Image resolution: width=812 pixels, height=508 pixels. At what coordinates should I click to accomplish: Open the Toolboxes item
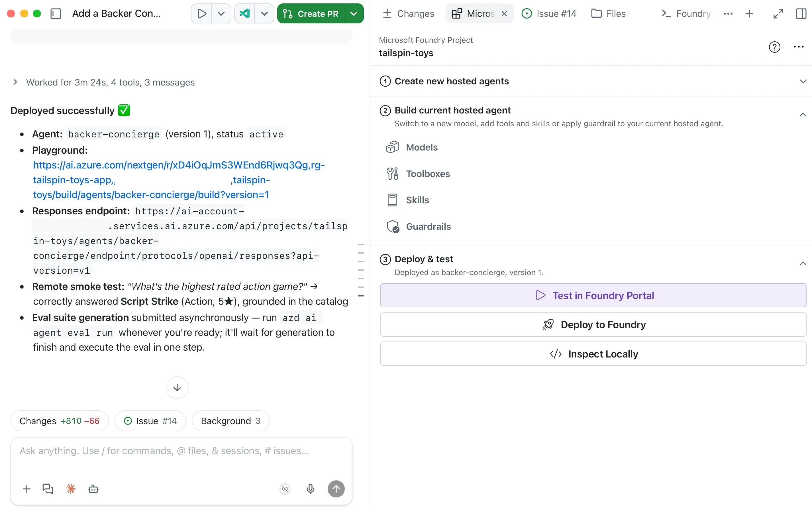coord(418,174)
